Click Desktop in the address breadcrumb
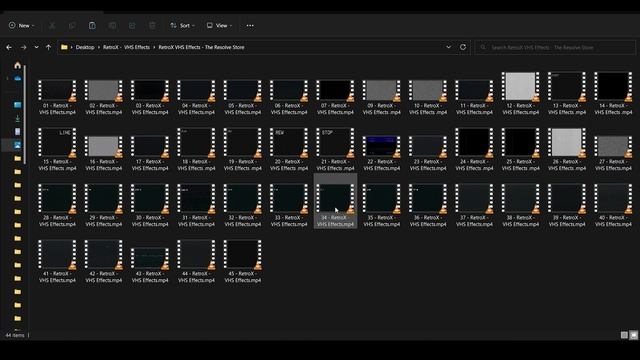Image resolution: width=640 pixels, height=360 pixels. [85, 47]
